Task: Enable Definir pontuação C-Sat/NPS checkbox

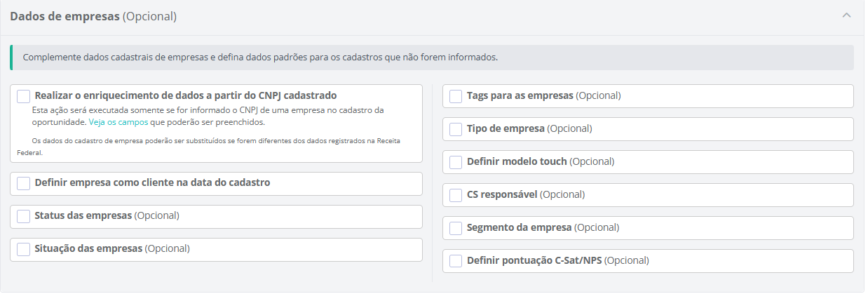Action: 456,261
